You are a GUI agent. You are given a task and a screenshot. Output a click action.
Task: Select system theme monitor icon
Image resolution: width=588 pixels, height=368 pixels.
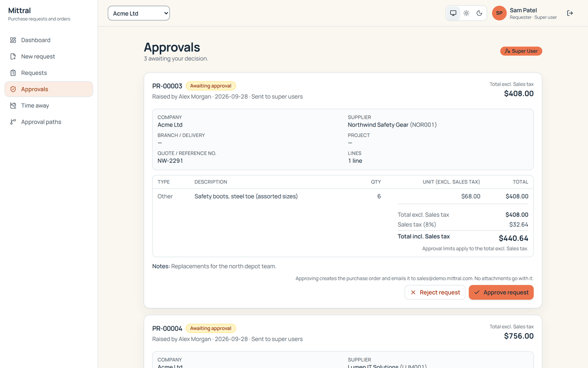coord(453,13)
